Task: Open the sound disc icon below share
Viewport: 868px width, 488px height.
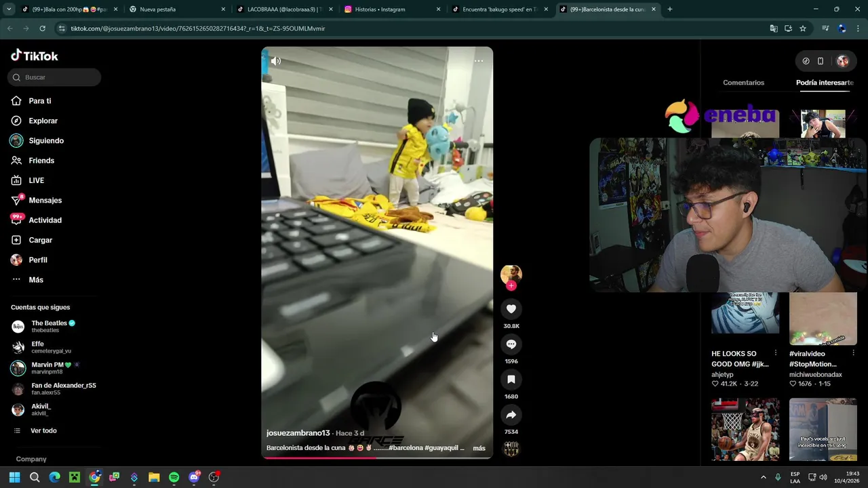Action: point(511,449)
